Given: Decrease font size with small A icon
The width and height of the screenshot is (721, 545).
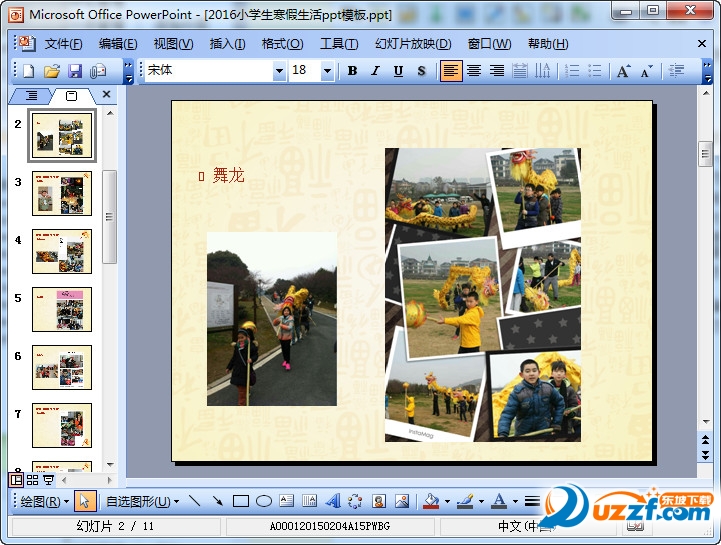Looking at the screenshot, I should coord(647,71).
